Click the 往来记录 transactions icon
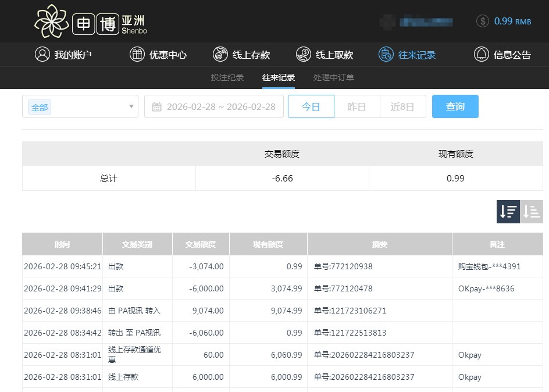Viewport: 549px width, 392px height. click(x=385, y=54)
